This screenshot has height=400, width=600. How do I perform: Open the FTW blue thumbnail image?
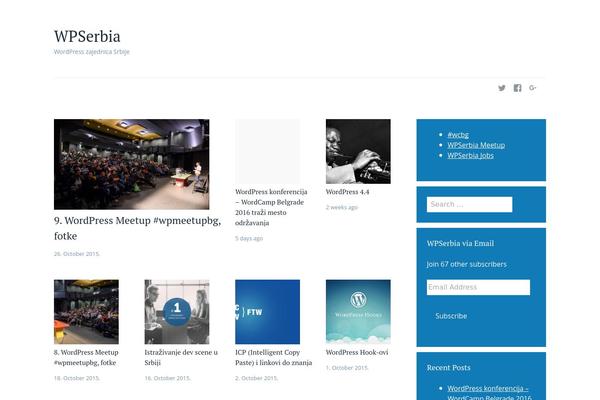click(x=267, y=312)
